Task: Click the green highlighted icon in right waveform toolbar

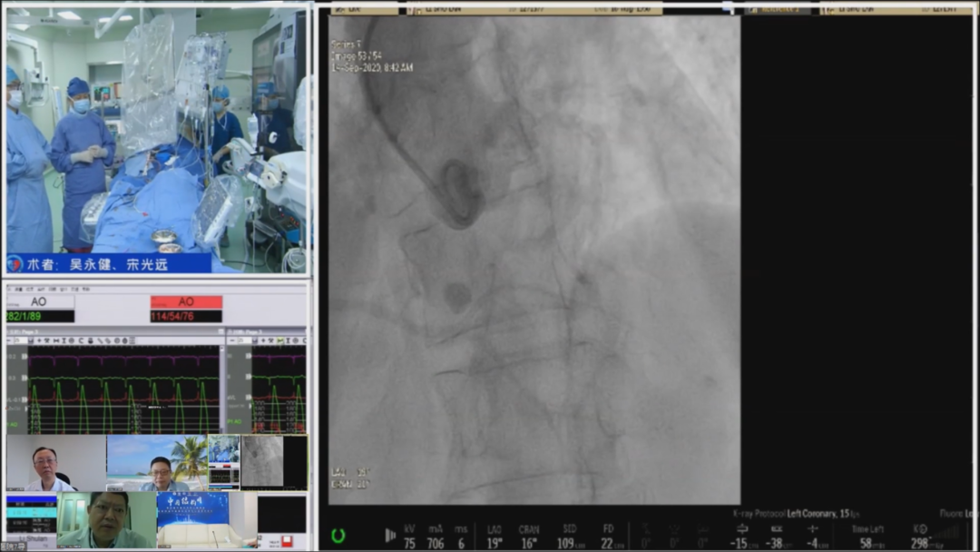Action: click(280, 340)
